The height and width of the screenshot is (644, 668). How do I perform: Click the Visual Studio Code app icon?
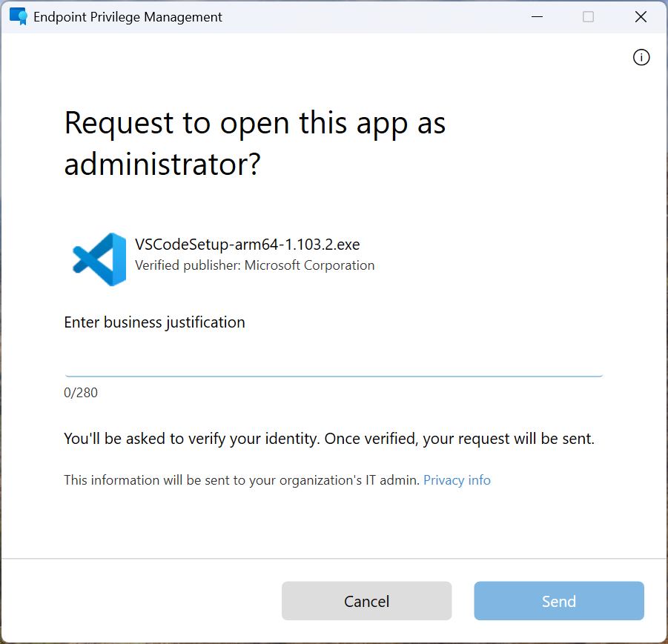pyautogui.click(x=99, y=259)
